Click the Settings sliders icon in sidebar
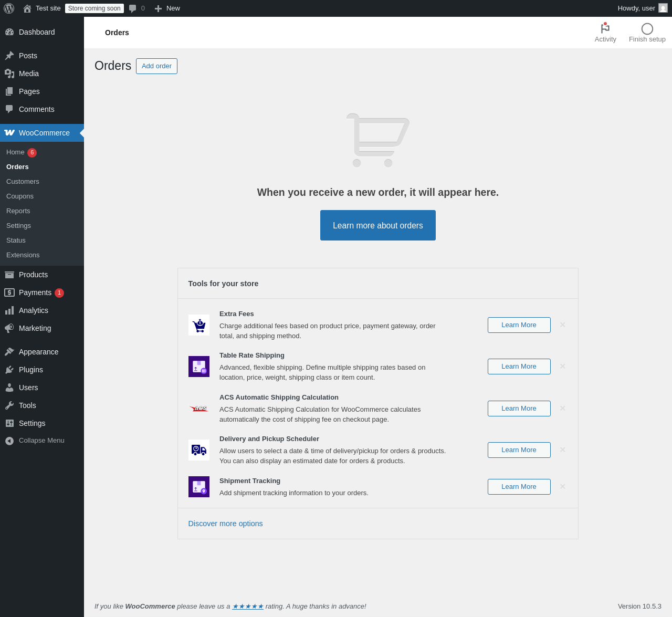The width and height of the screenshot is (672, 617). [x=9, y=423]
